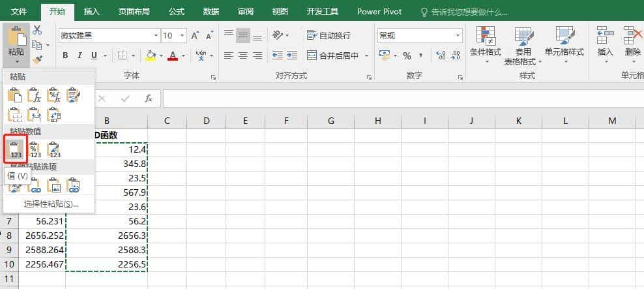Apply yellow fill color bucket
The width and height of the screenshot is (644, 289).
pos(151,55)
